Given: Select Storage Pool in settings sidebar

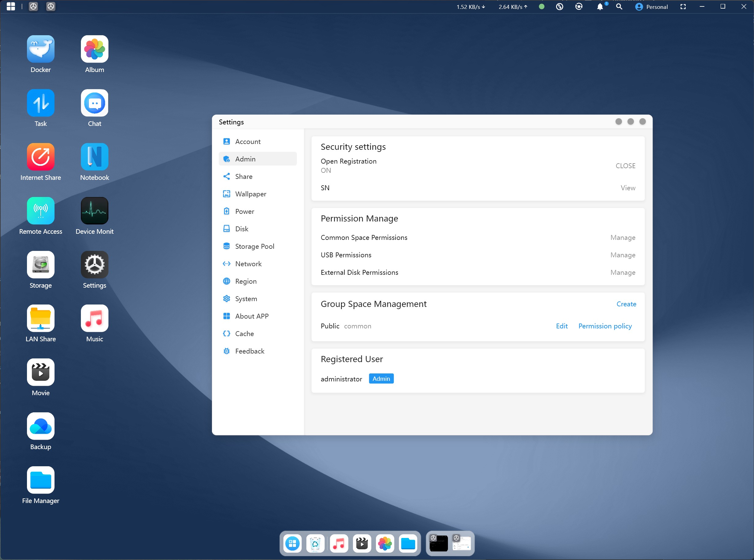Looking at the screenshot, I should point(254,246).
